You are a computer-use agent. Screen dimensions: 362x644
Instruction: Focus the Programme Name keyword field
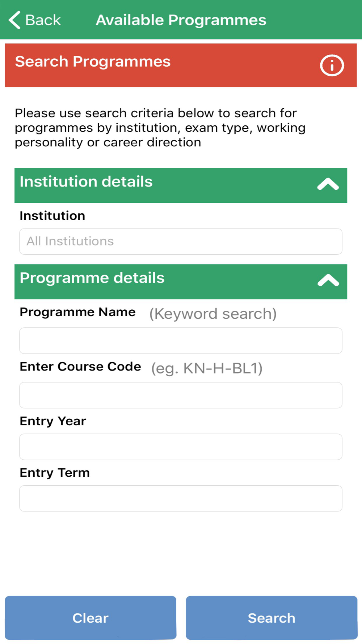[181, 341]
